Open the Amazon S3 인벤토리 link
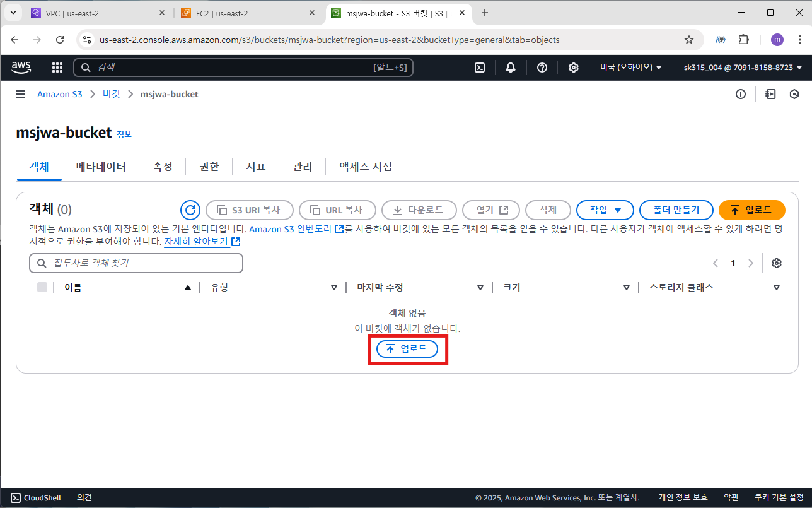The height and width of the screenshot is (508, 812). click(x=296, y=229)
